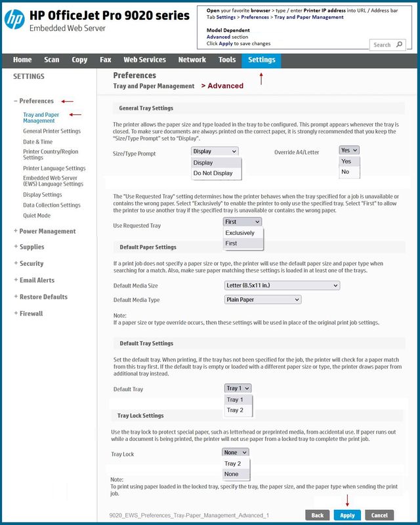Open the Tools tab
The image size is (420, 525).
[227, 60]
